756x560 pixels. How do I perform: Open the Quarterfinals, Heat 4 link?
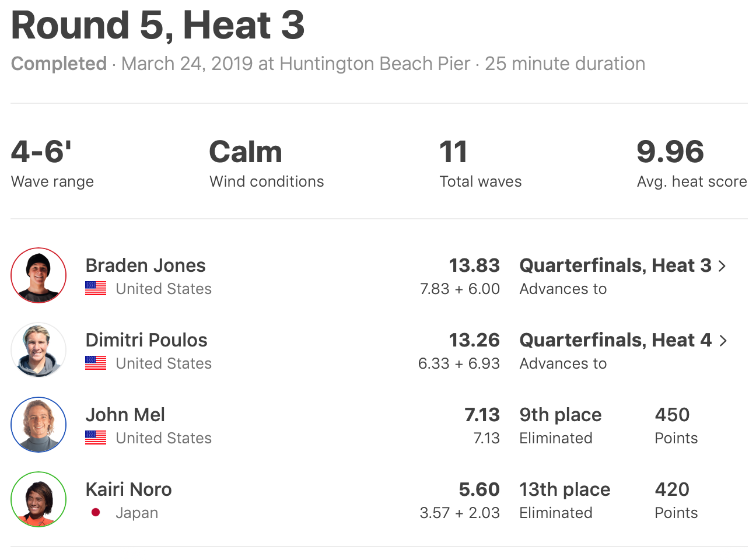click(615, 340)
